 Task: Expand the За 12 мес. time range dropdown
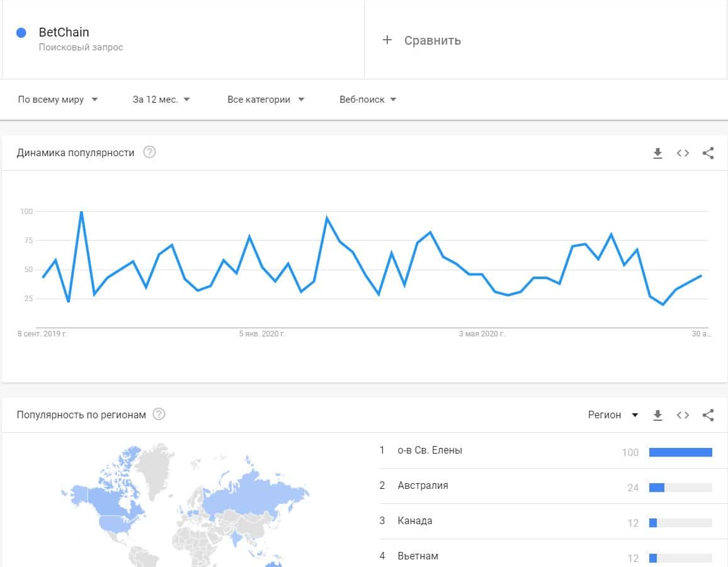[x=161, y=100]
